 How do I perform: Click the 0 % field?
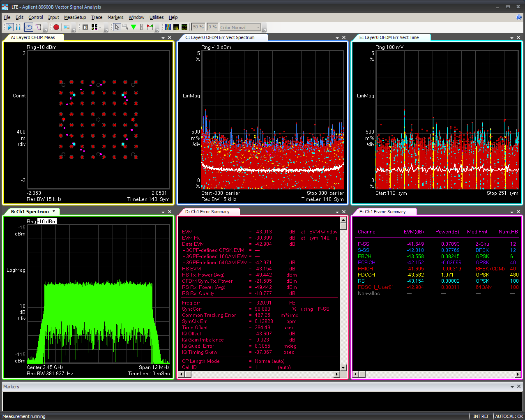tap(212, 27)
